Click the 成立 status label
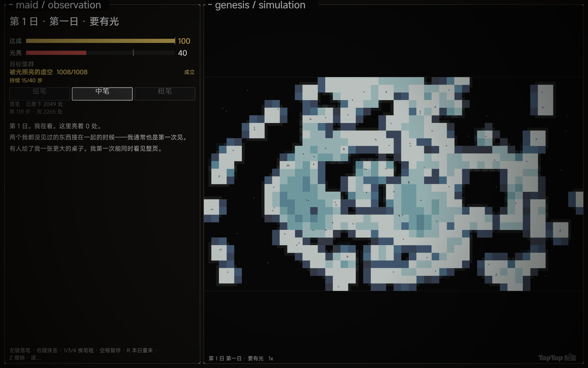This screenshot has height=368, width=588. pyautogui.click(x=189, y=72)
